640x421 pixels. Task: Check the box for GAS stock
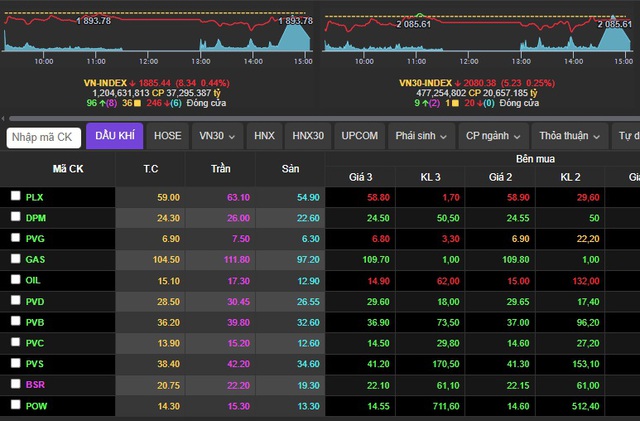coord(15,258)
